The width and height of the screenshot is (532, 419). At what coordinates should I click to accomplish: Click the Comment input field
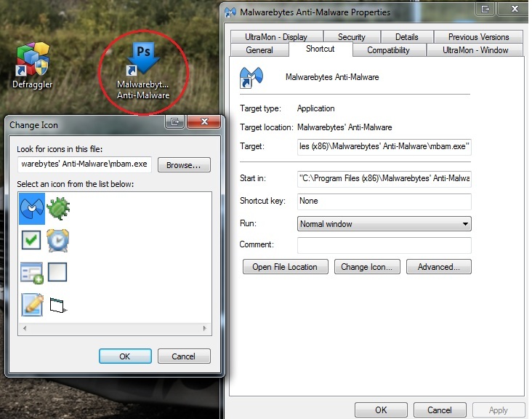[x=384, y=245]
